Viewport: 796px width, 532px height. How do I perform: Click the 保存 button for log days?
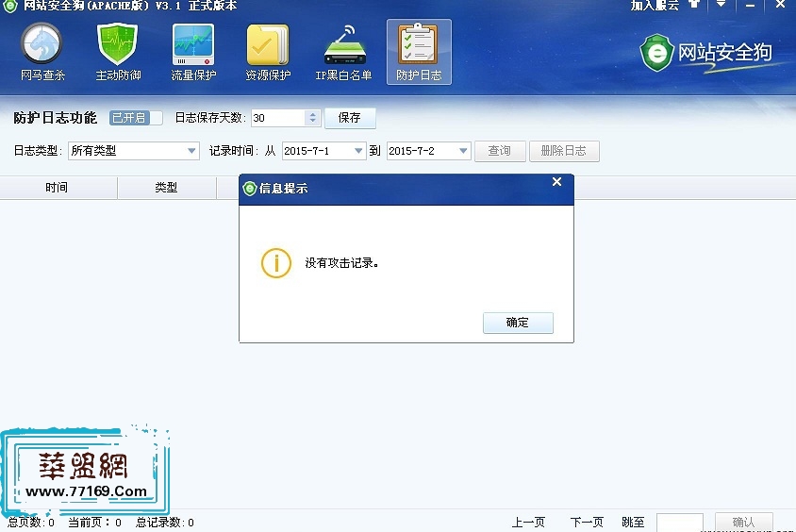(350, 118)
